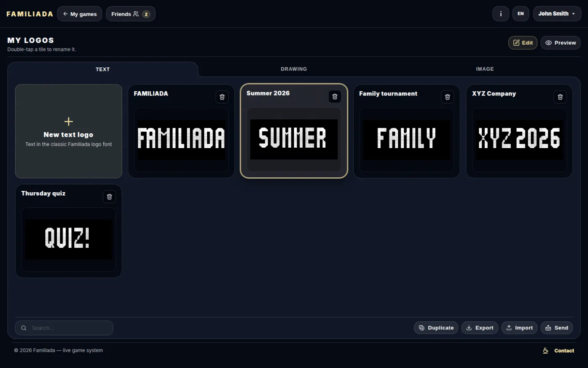Open the Contact link in footer
588x368 pixels.
(x=564, y=351)
